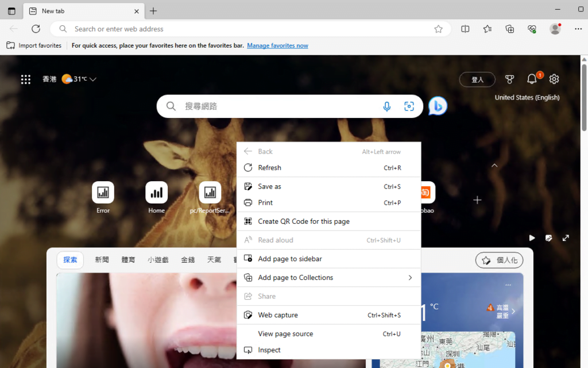Open notifications bell
This screenshot has width=588, height=368.
(x=532, y=79)
